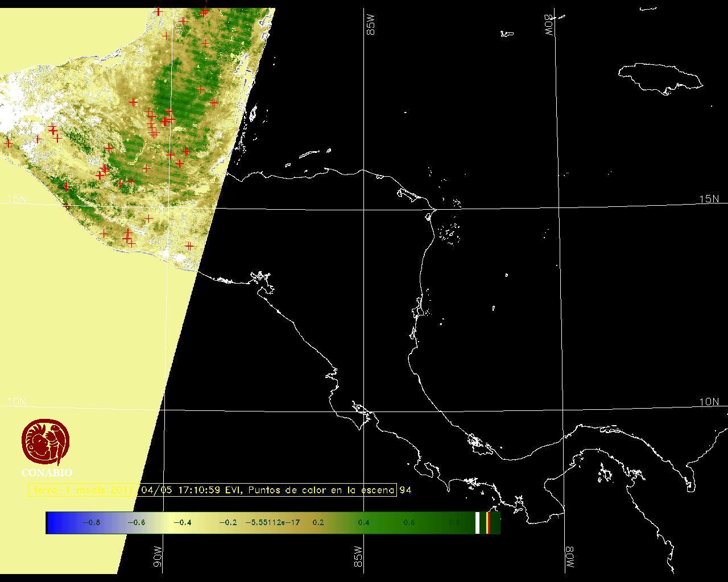This screenshot has width=728, height=582.
Task: Click the 0.2 mark on the color scale
Action: 318,522
